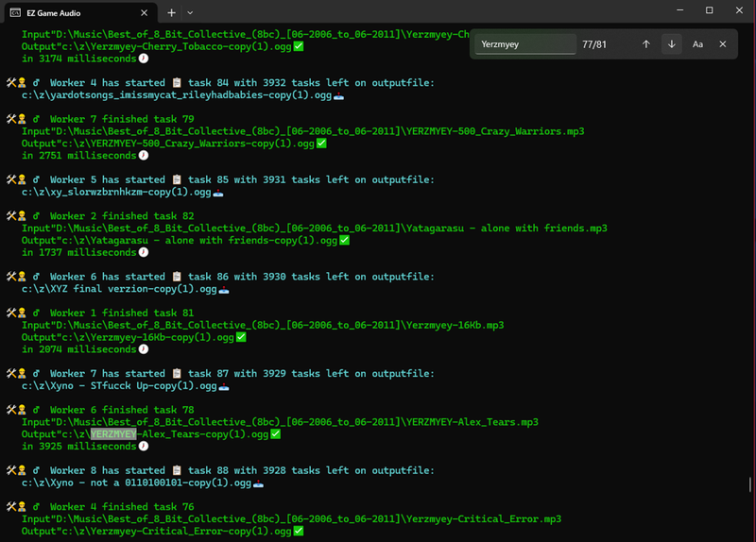Click the joystick icon after Xyno - not a 0110100101-copy(1).ogg
The image size is (756, 542).
[258, 483]
